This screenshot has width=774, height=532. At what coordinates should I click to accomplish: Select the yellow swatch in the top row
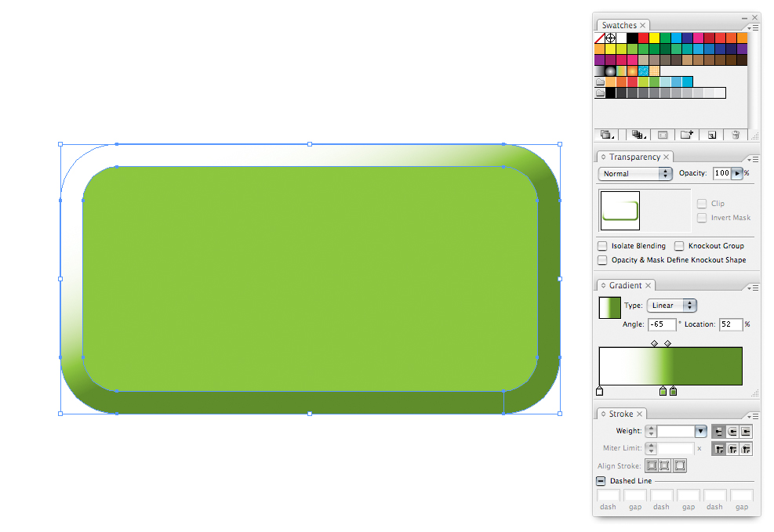pos(655,38)
